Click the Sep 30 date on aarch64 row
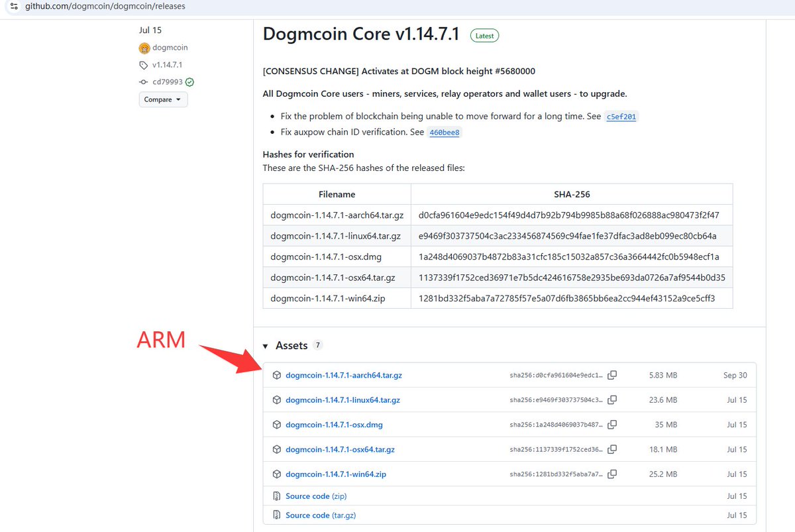 (x=735, y=375)
